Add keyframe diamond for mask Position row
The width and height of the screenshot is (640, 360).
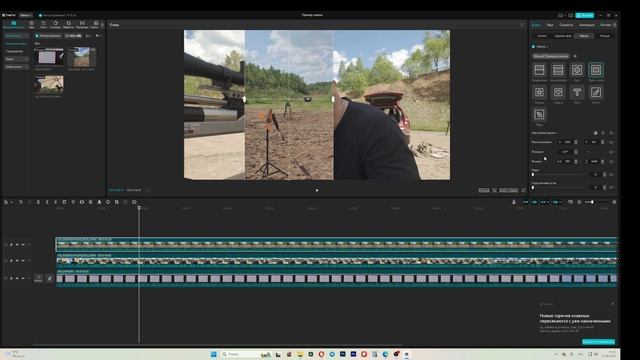611,142
